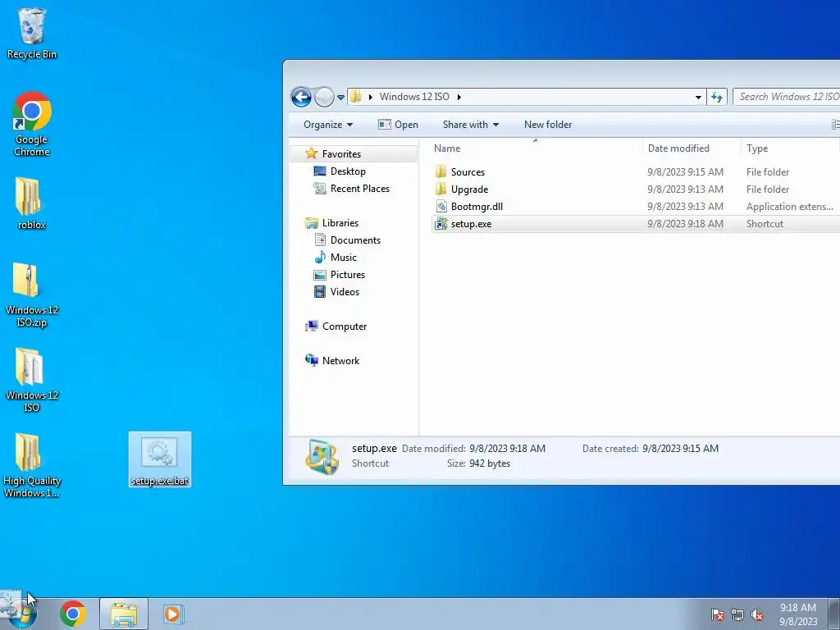The width and height of the screenshot is (840, 630).
Task: Click the setup.exe preview icon in details pane
Action: coord(322,457)
